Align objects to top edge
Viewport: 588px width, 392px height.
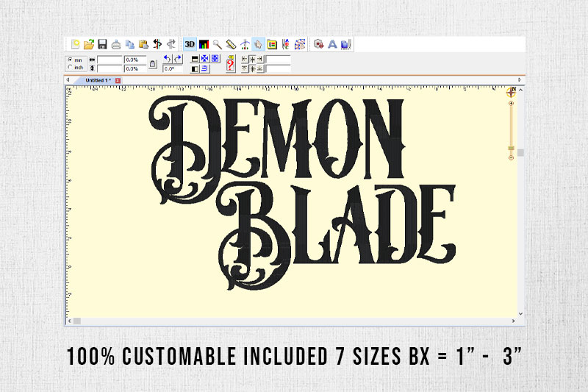point(245,68)
